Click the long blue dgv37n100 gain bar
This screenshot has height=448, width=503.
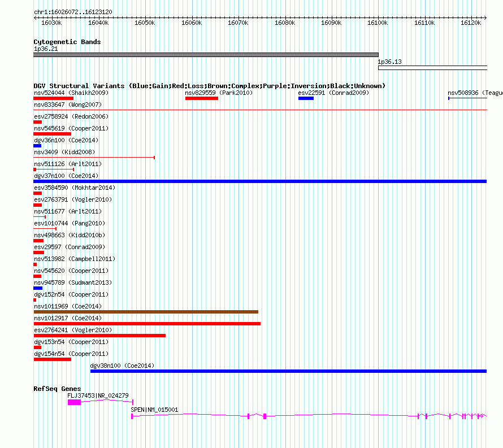point(260,181)
